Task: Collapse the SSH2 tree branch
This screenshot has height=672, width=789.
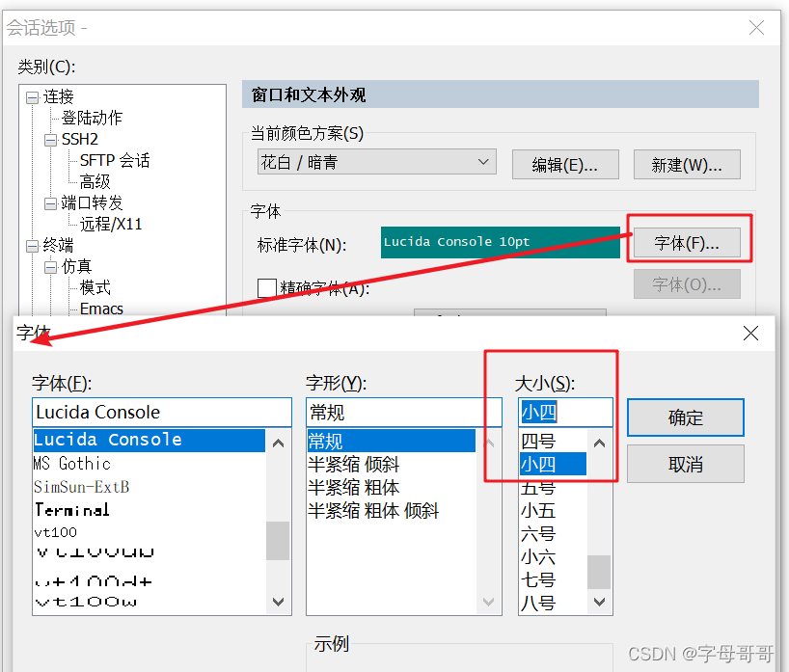Action: 50,138
